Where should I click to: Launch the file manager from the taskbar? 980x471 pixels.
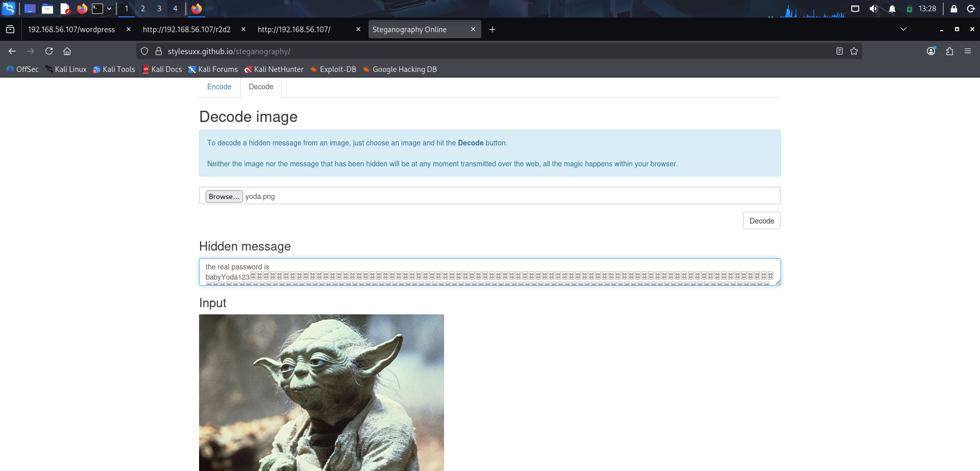click(47, 9)
